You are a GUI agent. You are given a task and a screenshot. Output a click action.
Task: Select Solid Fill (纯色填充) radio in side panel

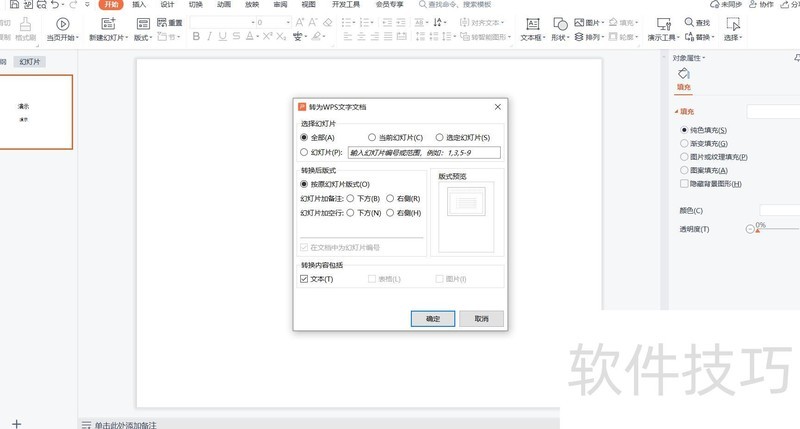pos(684,130)
